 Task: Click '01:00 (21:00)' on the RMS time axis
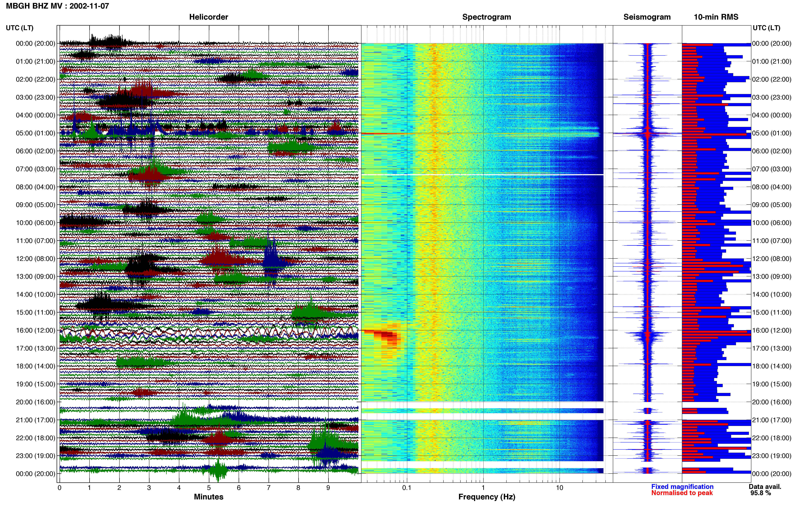click(772, 61)
